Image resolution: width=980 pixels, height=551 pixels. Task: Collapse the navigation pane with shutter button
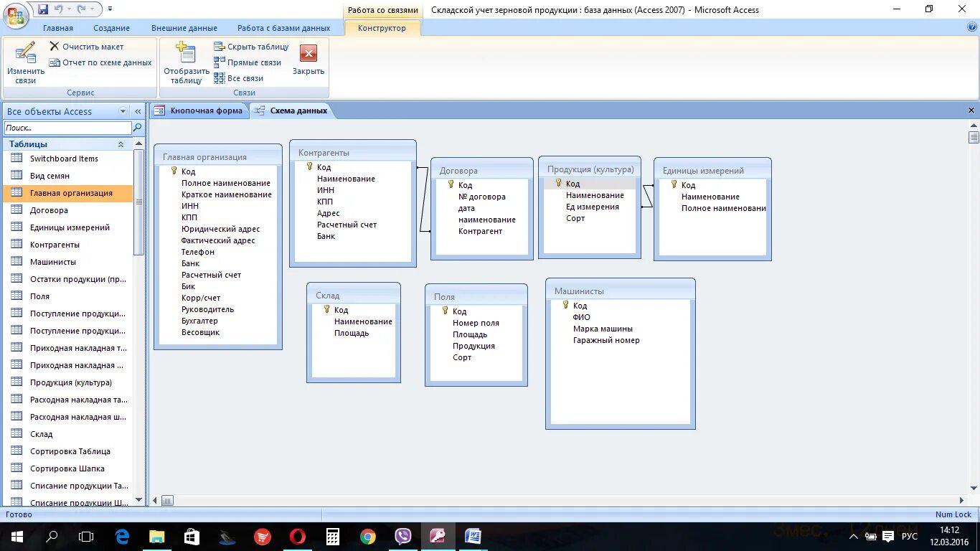(x=138, y=111)
